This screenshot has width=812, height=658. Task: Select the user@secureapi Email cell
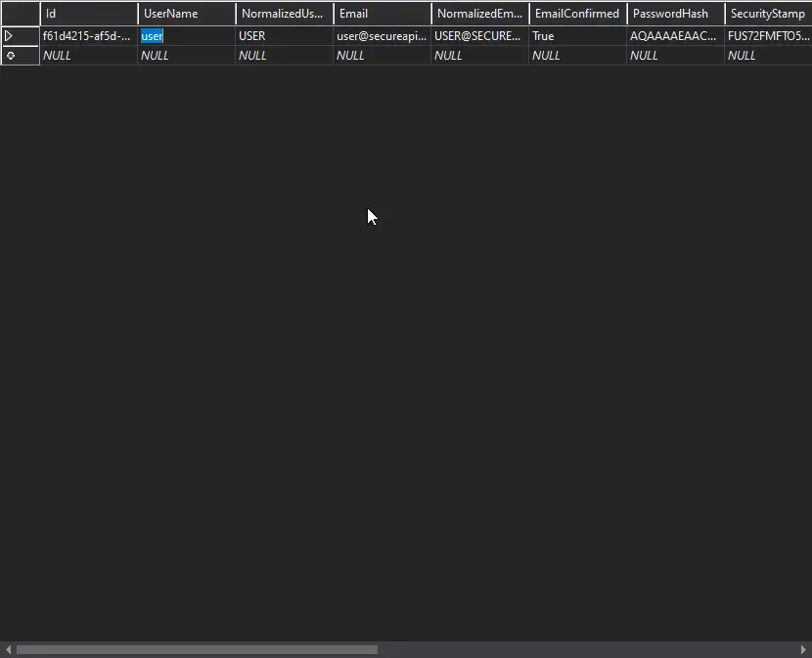[381, 35]
